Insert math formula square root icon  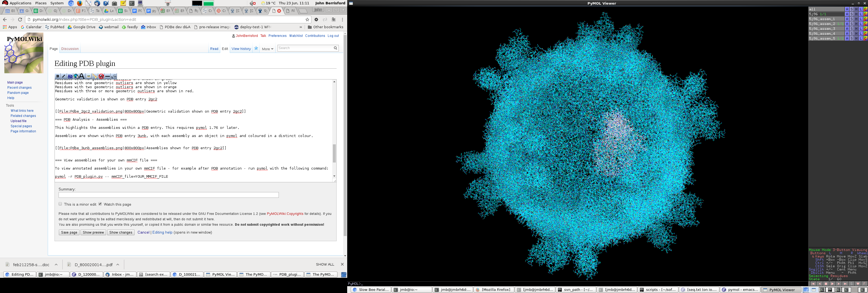pyautogui.click(x=114, y=76)
